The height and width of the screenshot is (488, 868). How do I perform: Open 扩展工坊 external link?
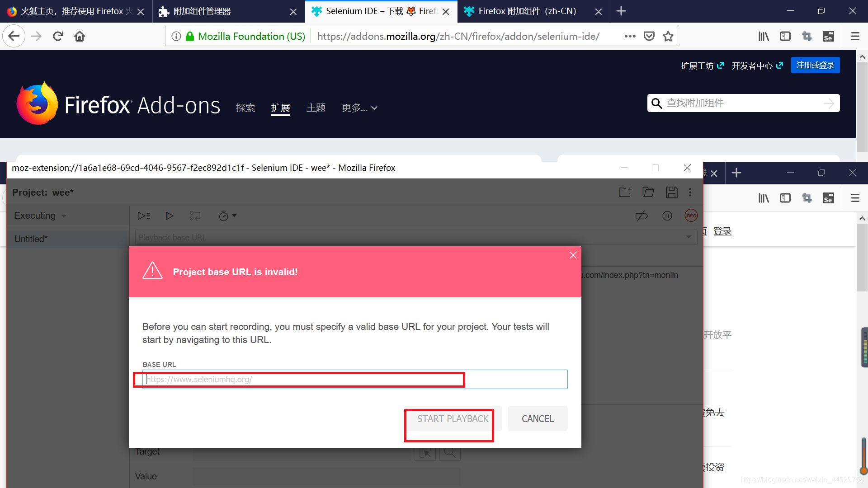click(702, 66)
